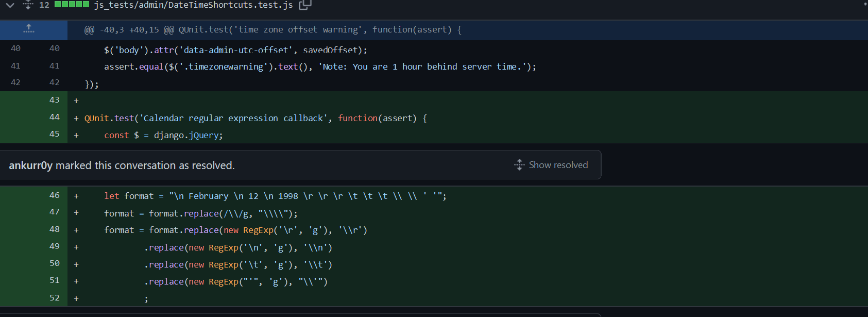
Task: Click the RegExp('\n', 'g') code line
Action: tap(238, 248)
